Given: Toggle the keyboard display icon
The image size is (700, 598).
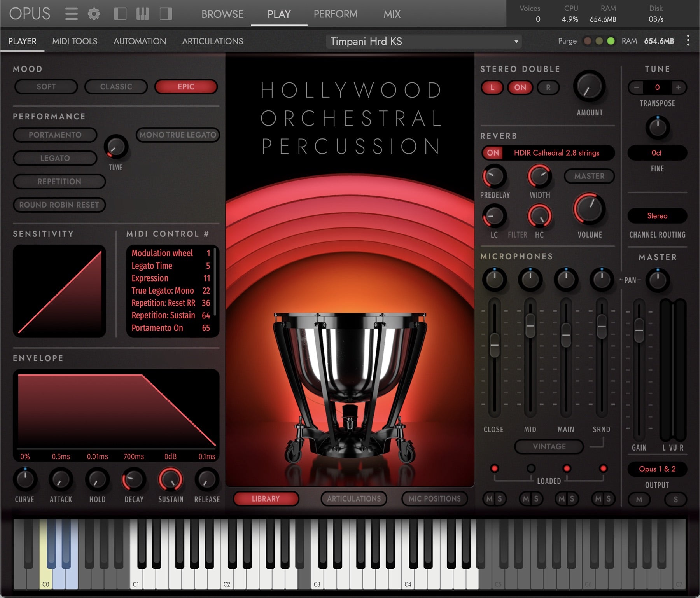Looking at the screenshot, I should (x=143, y=14).
